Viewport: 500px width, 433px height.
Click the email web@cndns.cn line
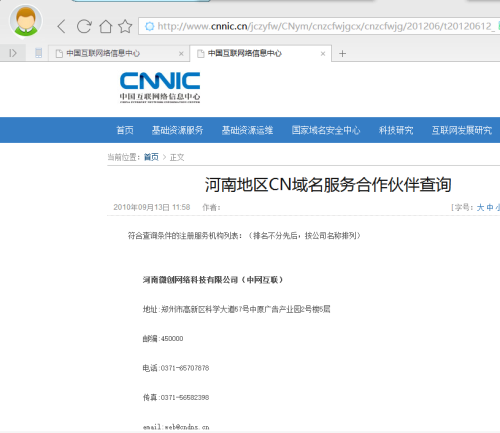point(176,427)
